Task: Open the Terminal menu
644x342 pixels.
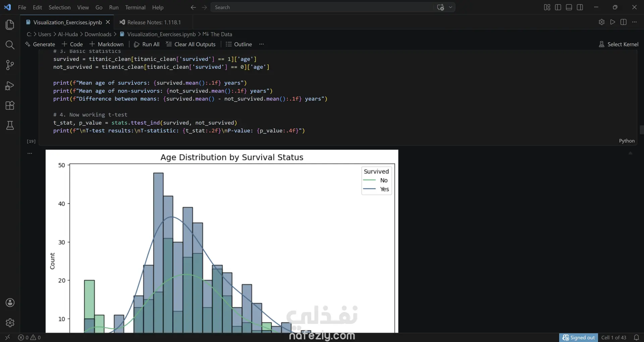Action: (x=135, y=7)
